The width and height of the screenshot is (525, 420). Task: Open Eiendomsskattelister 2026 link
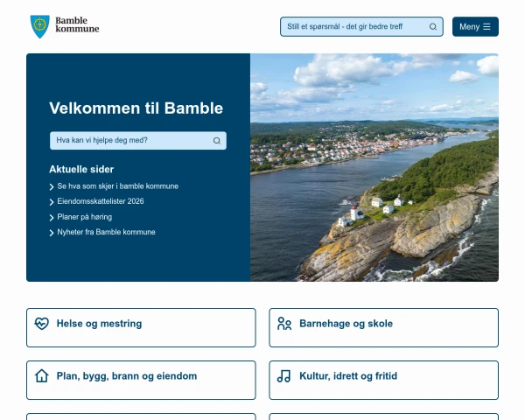[x=101, y=201]
